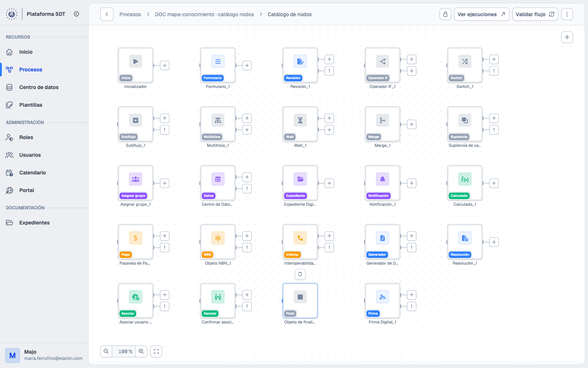Select the Inicializador start node icon
The height and width of the screenshot is (368, 588).
pyautogui.click(x=136, y=61)
